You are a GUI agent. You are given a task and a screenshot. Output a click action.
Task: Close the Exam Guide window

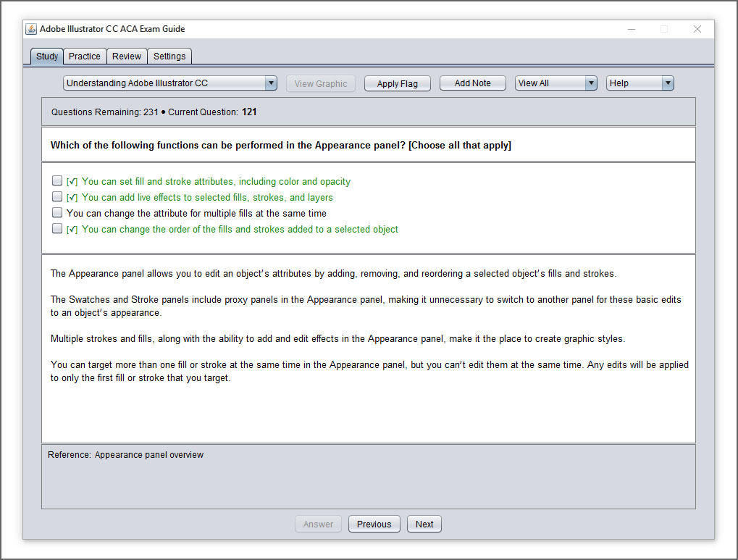point(697,29)
